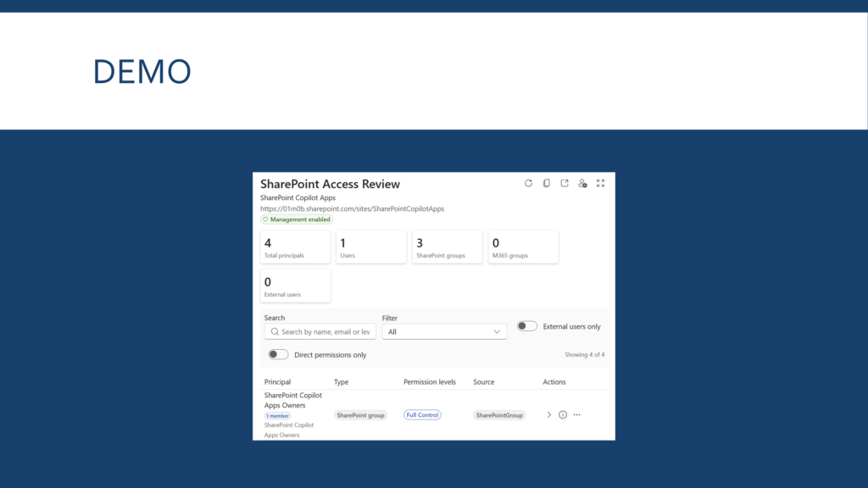Click the Principal column header
Image resolution: width=868 pixels, height=488 pixels.
277,382
